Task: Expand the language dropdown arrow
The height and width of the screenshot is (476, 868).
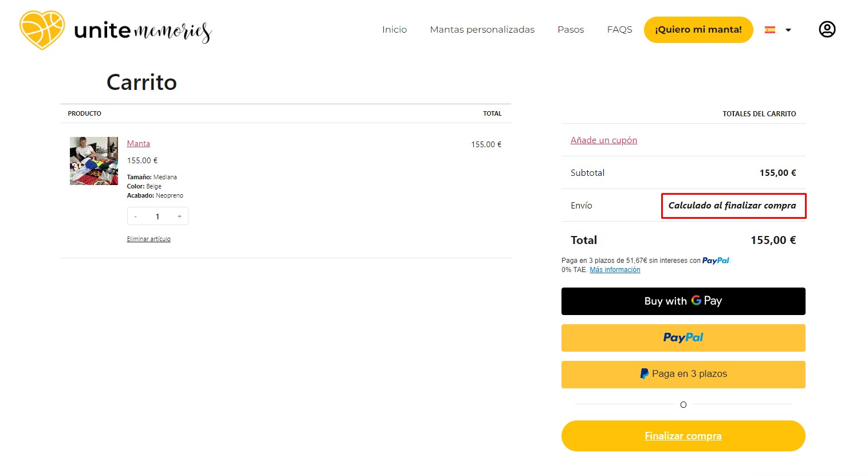Action: (788, 30)
